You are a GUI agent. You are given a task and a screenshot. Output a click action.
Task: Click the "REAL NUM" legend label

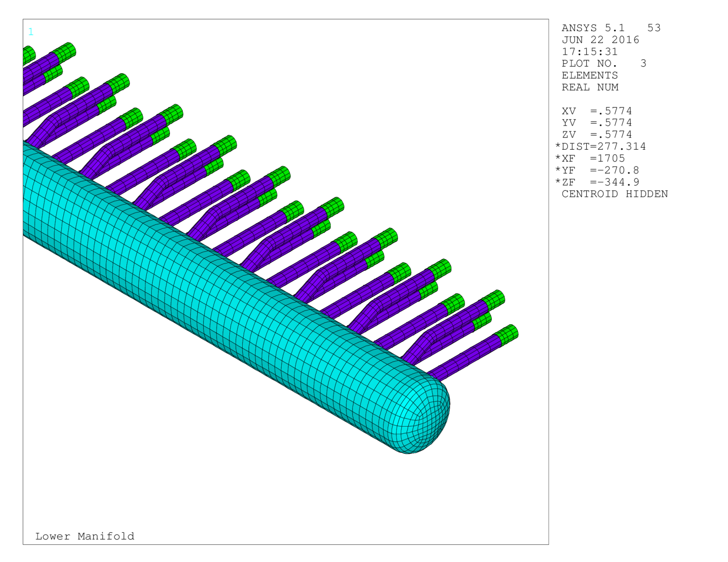pos(590,87)
